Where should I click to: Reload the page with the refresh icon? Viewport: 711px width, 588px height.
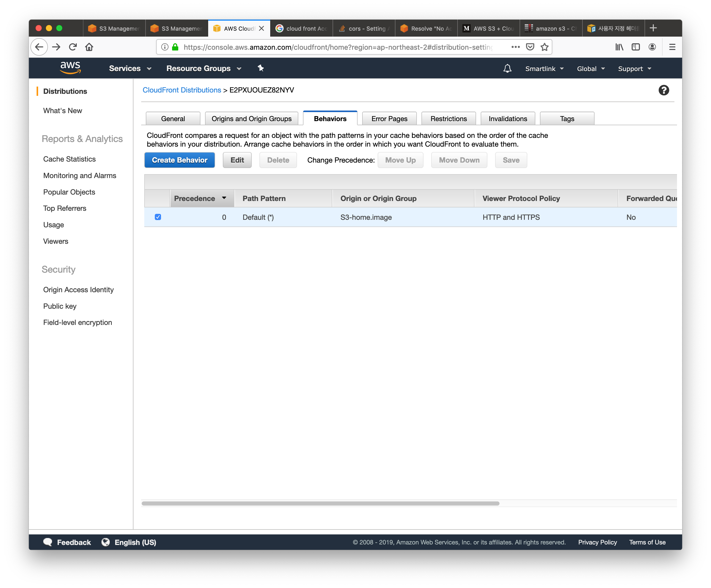(x=73, y=47)
